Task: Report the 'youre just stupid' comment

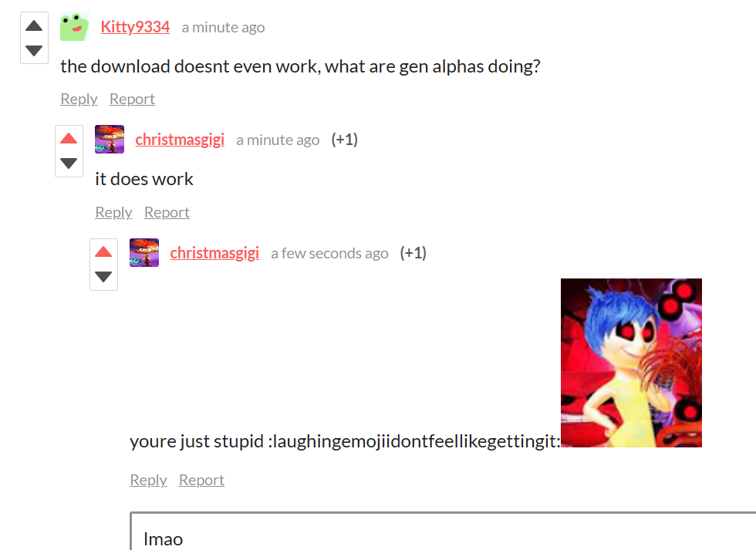Action: pyautogui.click(x=201, y=480)
